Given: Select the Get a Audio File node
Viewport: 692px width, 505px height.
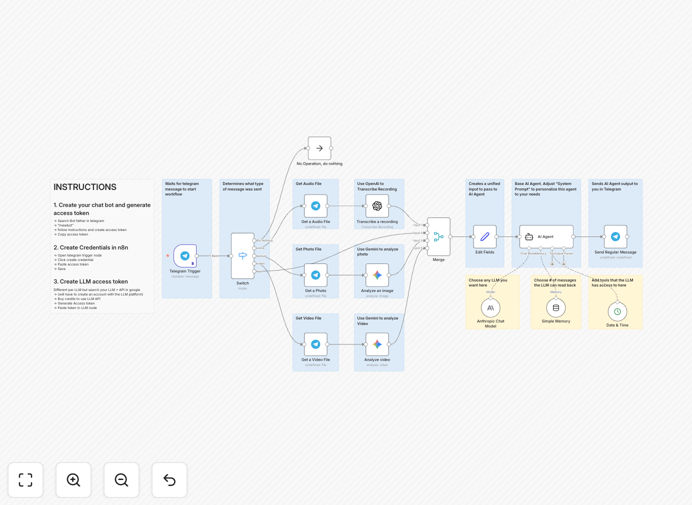Looking at the screenshot, I should click(316, 206).
